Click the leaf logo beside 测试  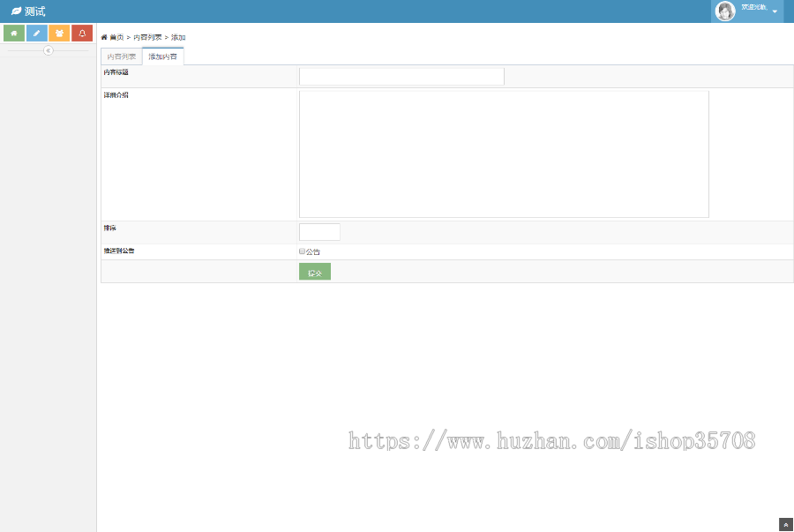tap(16, 11)
